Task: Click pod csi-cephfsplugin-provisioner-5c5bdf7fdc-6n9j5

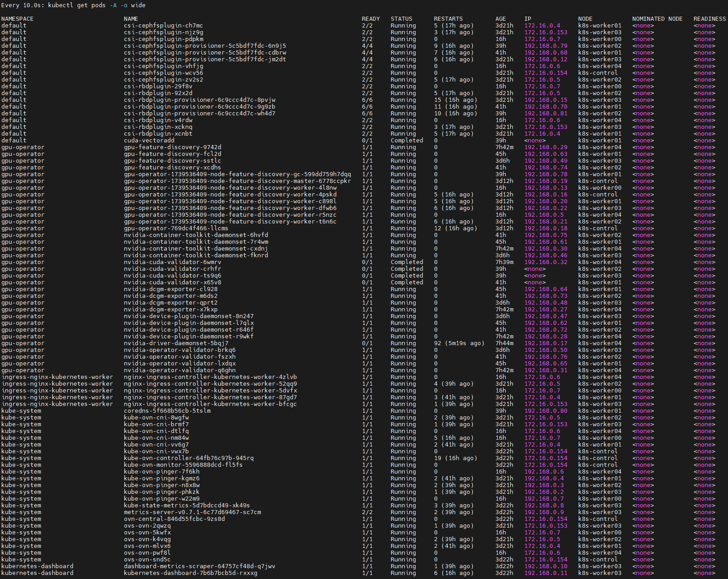Action: tap(205, 46)
